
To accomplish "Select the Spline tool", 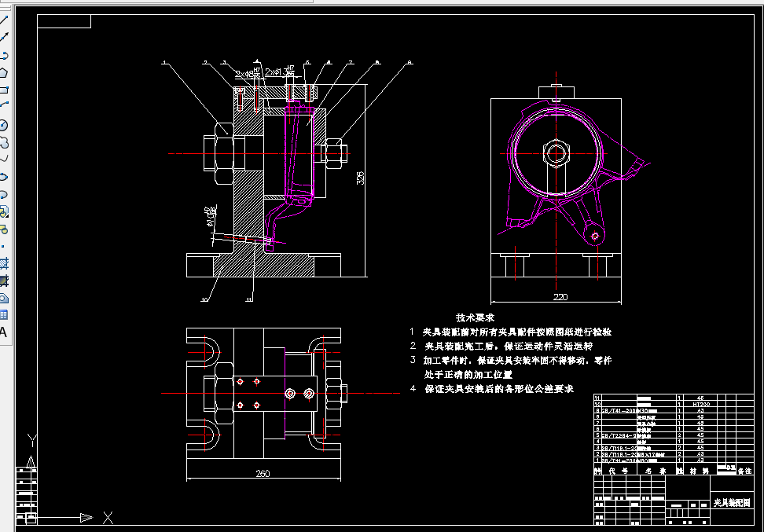I will (3, 160).
